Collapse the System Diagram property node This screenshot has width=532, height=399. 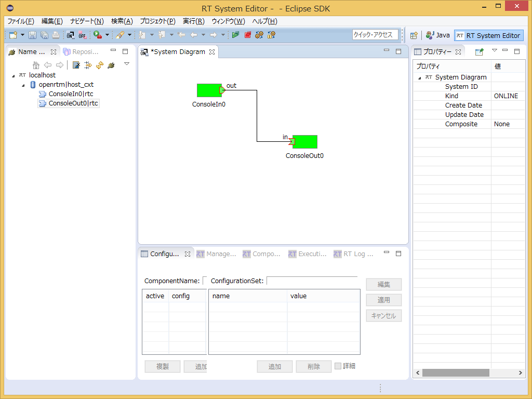click(x=420, y=78)
